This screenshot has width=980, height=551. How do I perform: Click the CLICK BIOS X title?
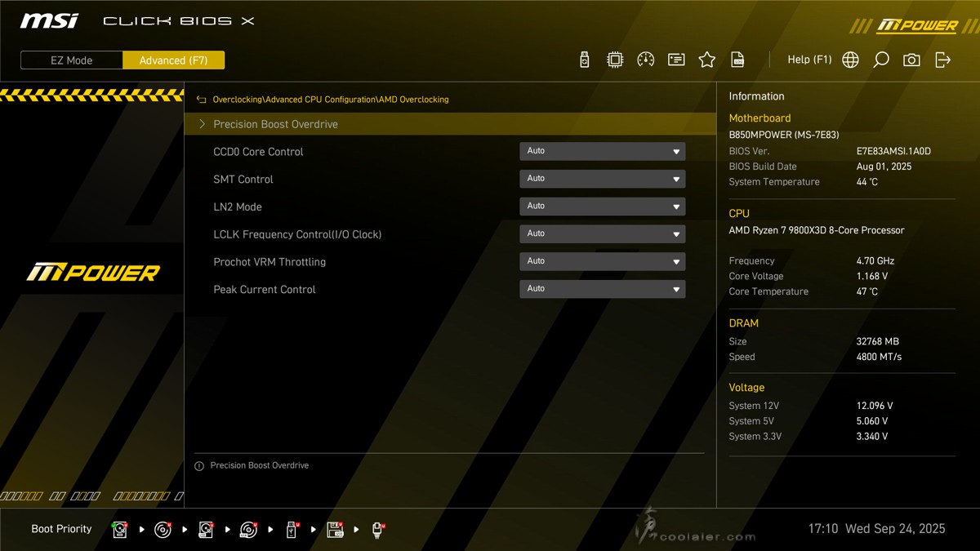179,21
